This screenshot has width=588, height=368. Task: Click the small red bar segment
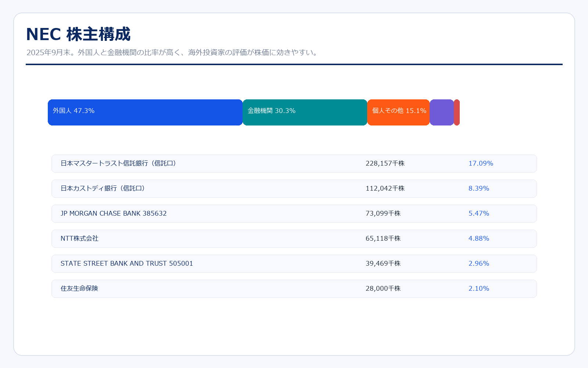[457, 112]
